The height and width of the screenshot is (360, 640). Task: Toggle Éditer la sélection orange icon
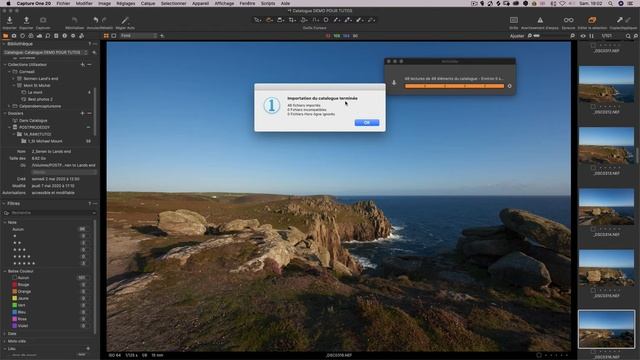[x=592, y=20]
